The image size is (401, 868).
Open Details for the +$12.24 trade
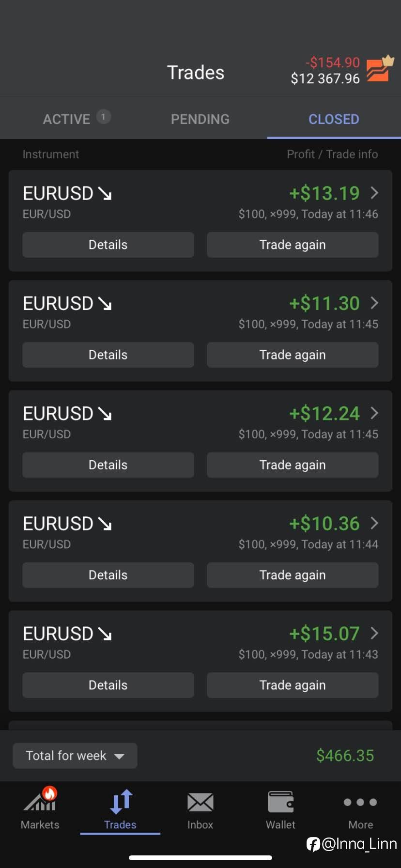(108, 465)
